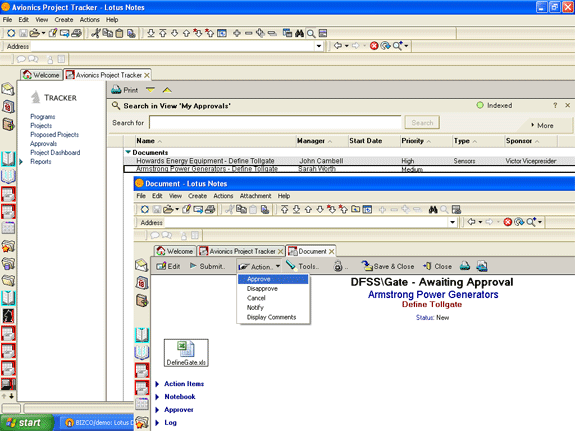Click the Calendar bookmark icon in left bar

click(x=8, y=107)
